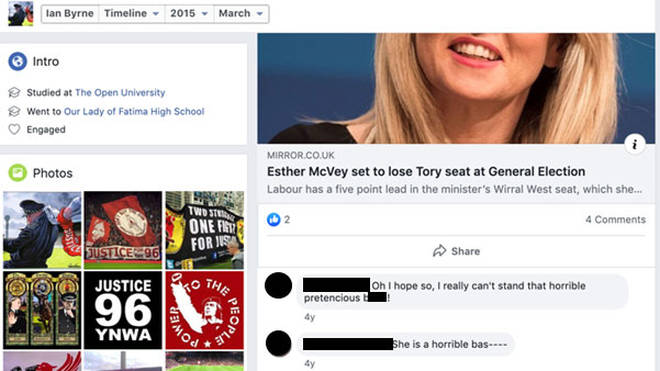Click the Engaged heart icon
The image size is (660, 371).
14,129
